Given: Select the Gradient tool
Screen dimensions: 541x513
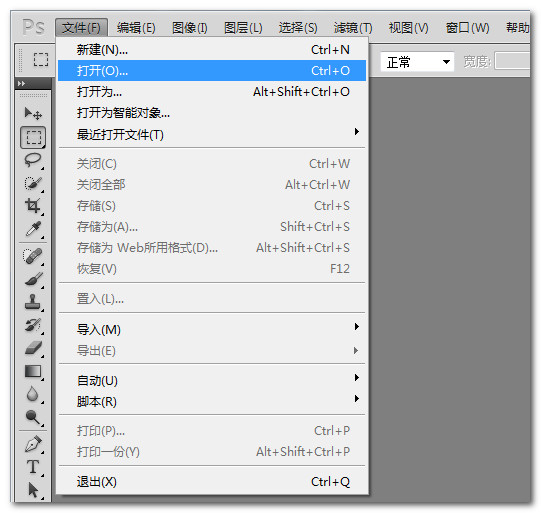Looking at the screenshot, I should click(x=33, y=371).
